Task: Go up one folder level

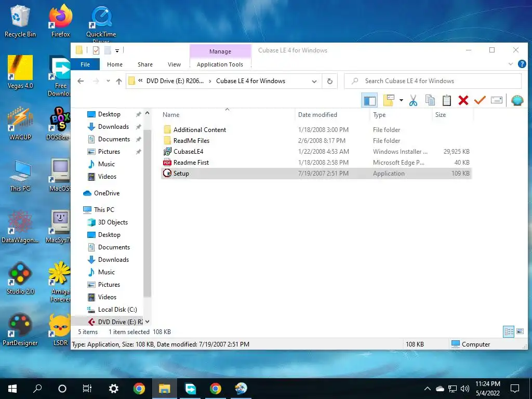Action: tap(119, 81)
